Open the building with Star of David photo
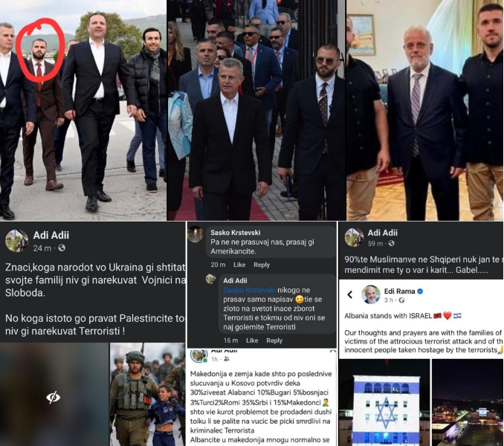 point(384,402)
